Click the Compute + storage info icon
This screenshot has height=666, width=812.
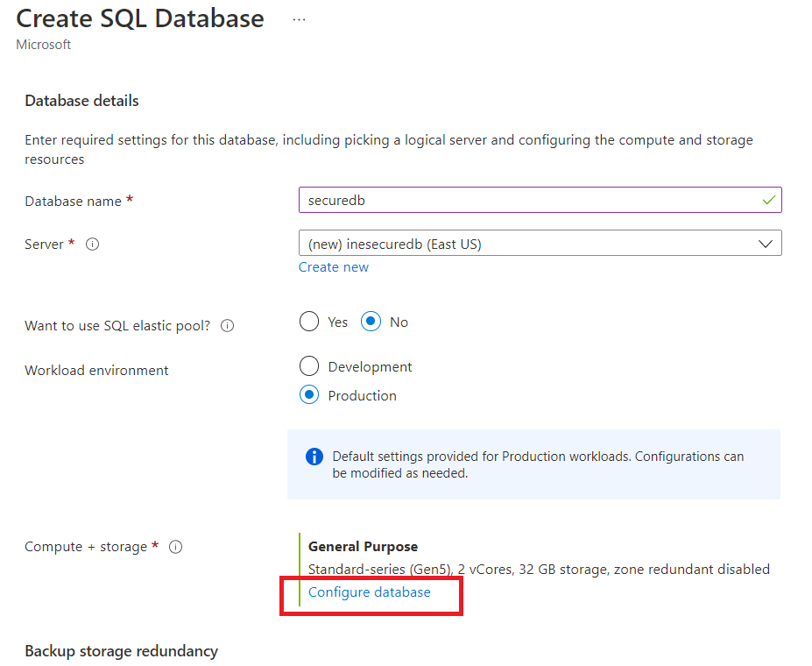coord(175,547)
